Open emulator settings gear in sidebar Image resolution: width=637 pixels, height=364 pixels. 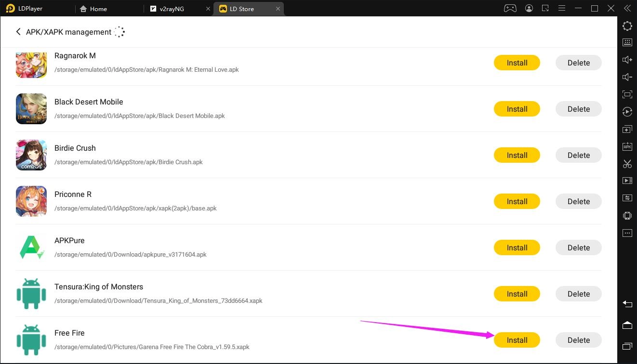pyautogui.click(x=627, y=26)
